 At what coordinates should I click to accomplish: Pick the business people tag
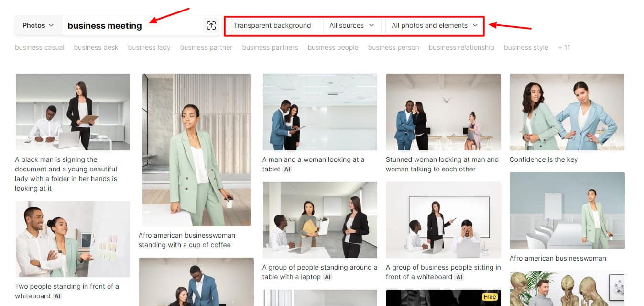click(333, 47)
